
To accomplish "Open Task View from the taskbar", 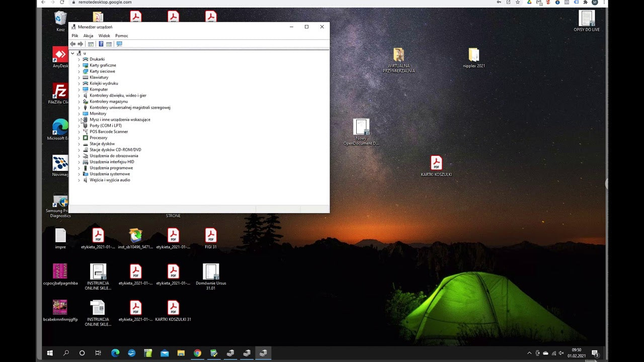I will [98, 353].
